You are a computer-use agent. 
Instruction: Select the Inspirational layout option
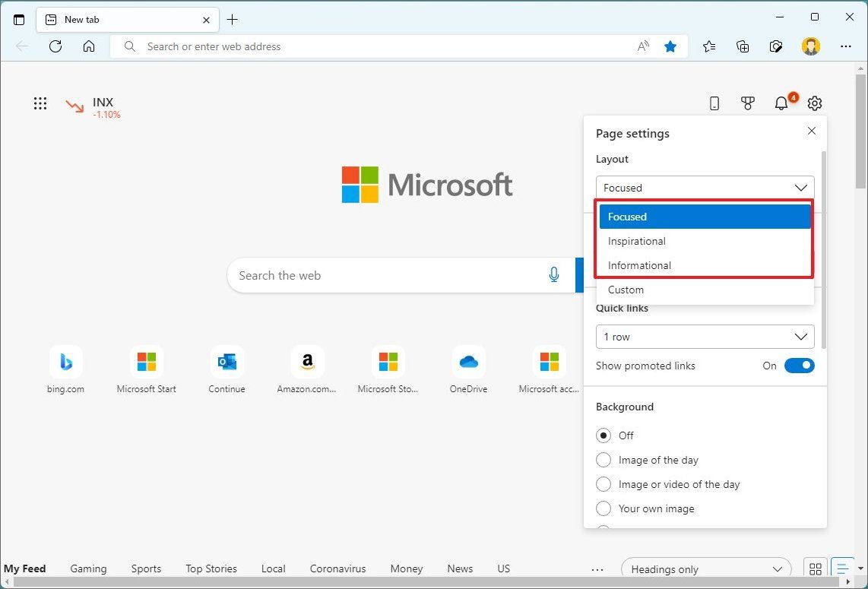[x=636, y=241]
